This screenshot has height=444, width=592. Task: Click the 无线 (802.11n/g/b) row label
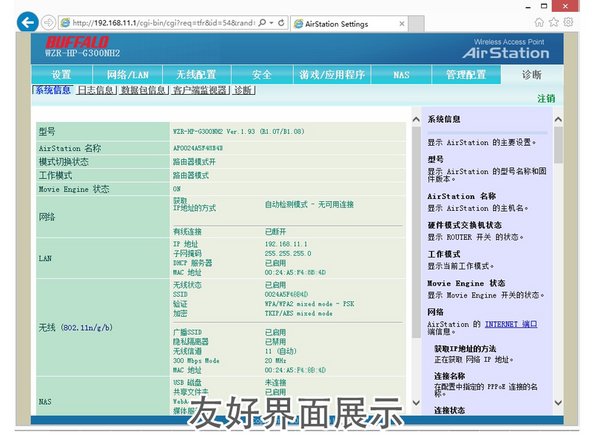click(x=76, y=327)
